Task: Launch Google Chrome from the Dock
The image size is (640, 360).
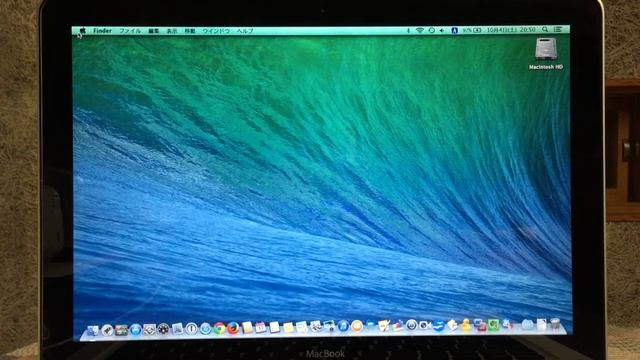Action: (x=219, y=328)
